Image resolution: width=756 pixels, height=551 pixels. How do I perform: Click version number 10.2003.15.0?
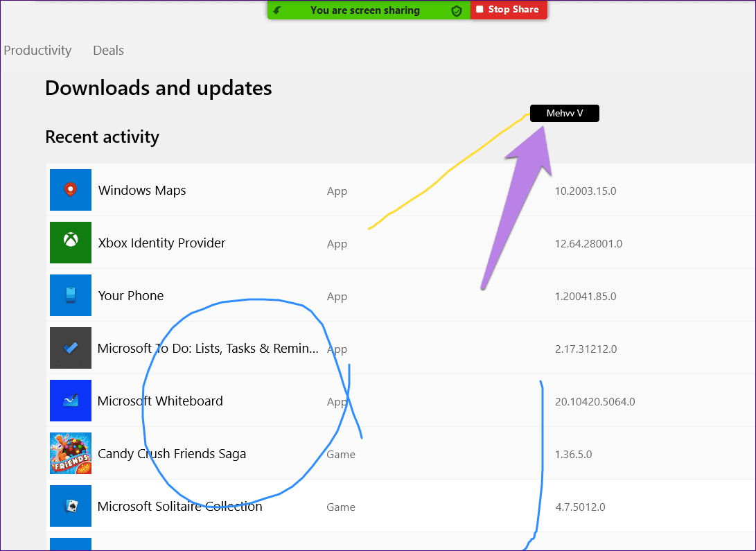[x=586, y=191]
